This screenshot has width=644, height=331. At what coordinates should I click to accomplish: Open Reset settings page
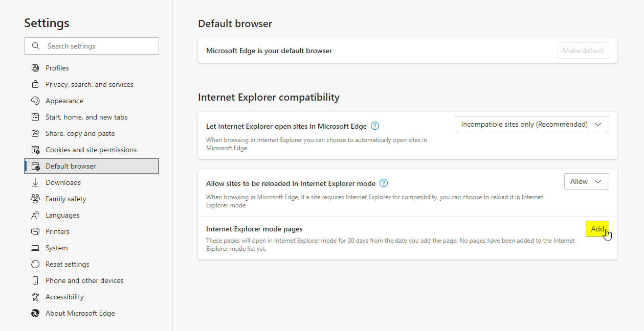(92, 264)
